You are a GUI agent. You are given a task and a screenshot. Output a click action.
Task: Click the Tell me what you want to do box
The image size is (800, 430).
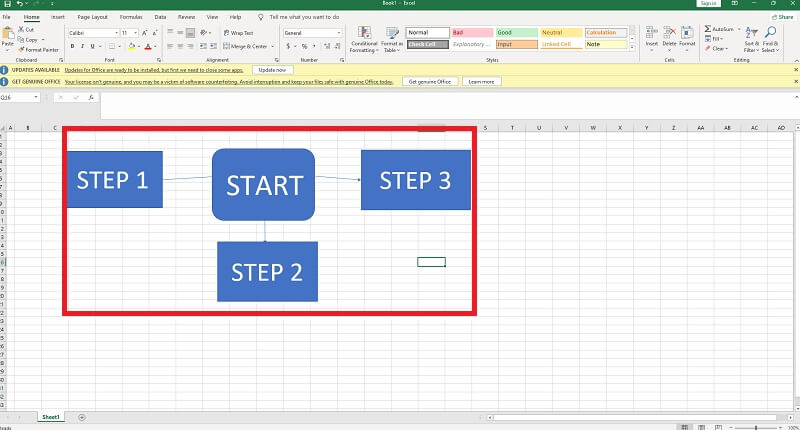(304, 17)
